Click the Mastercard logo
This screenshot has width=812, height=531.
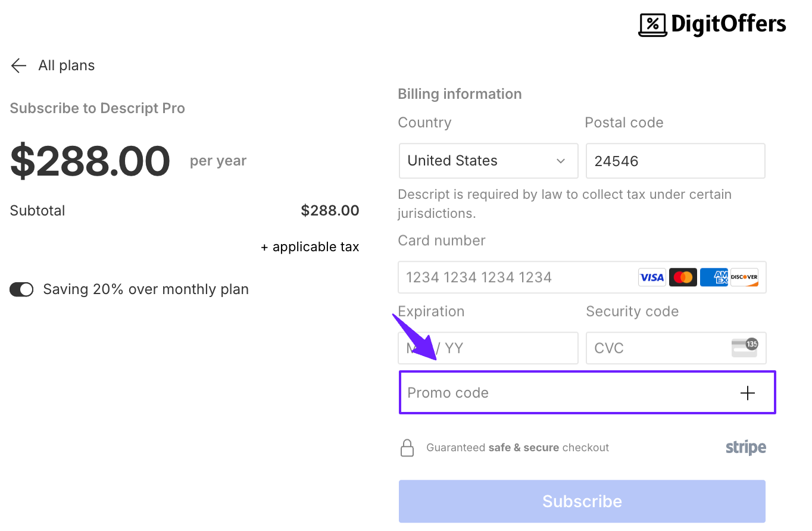(x=683, y=277)
